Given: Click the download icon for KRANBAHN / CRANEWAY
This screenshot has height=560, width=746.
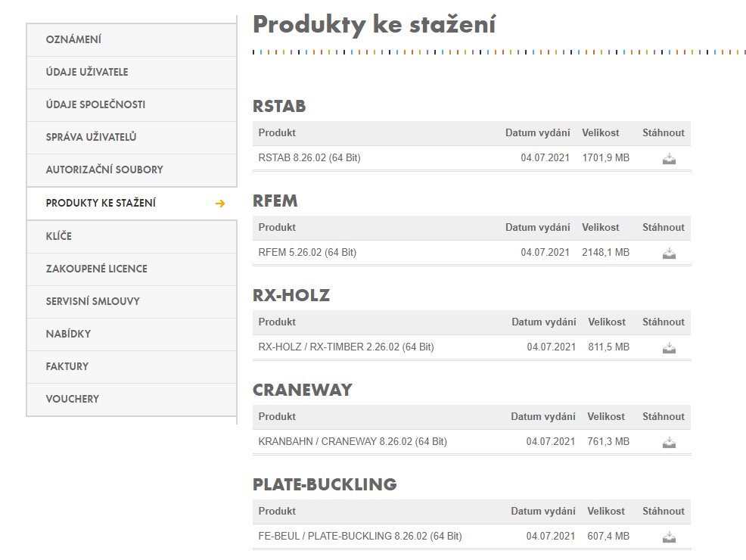Looking at the screenshot, I should coord(669,443).
